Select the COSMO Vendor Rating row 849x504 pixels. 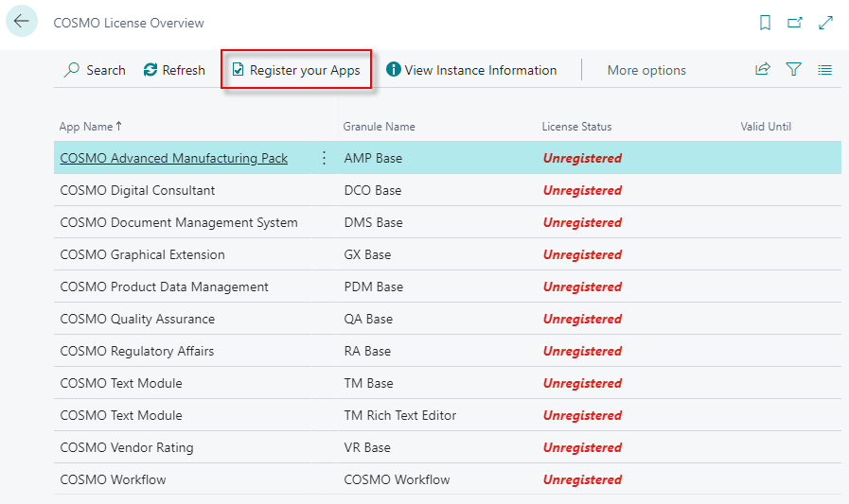pos(126,447)
